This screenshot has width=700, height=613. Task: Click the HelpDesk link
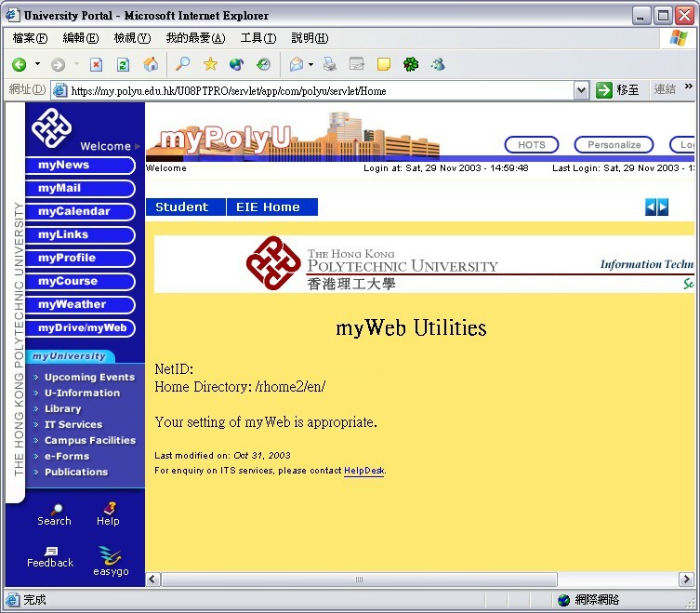tap(363, 471)
